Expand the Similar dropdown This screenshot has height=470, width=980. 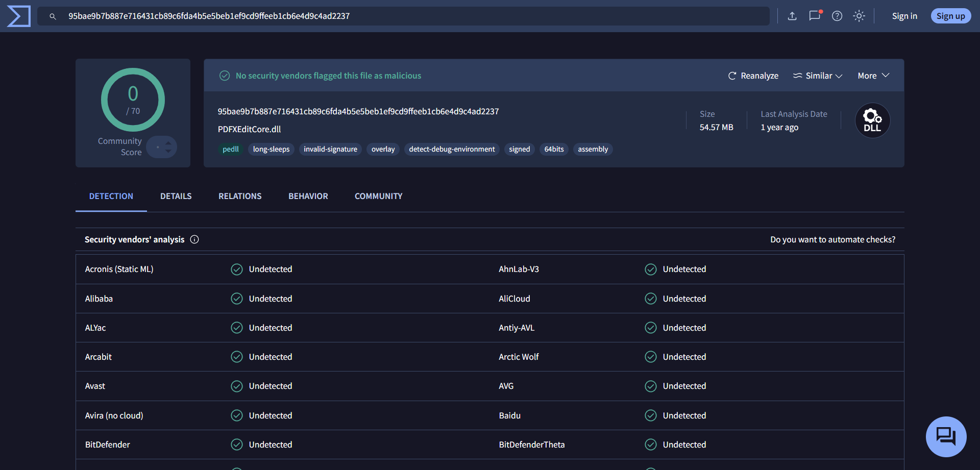coord(817,76)
